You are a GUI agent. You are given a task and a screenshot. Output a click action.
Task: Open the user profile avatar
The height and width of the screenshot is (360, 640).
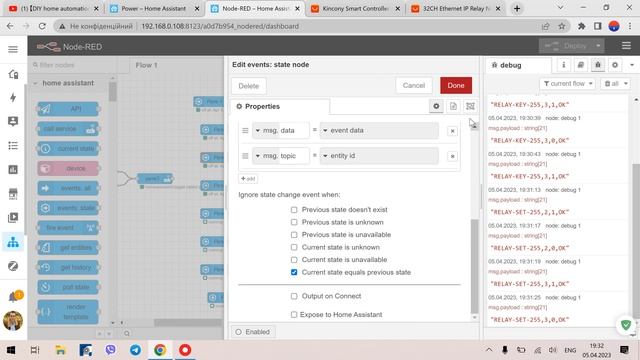tap(13, 321)
